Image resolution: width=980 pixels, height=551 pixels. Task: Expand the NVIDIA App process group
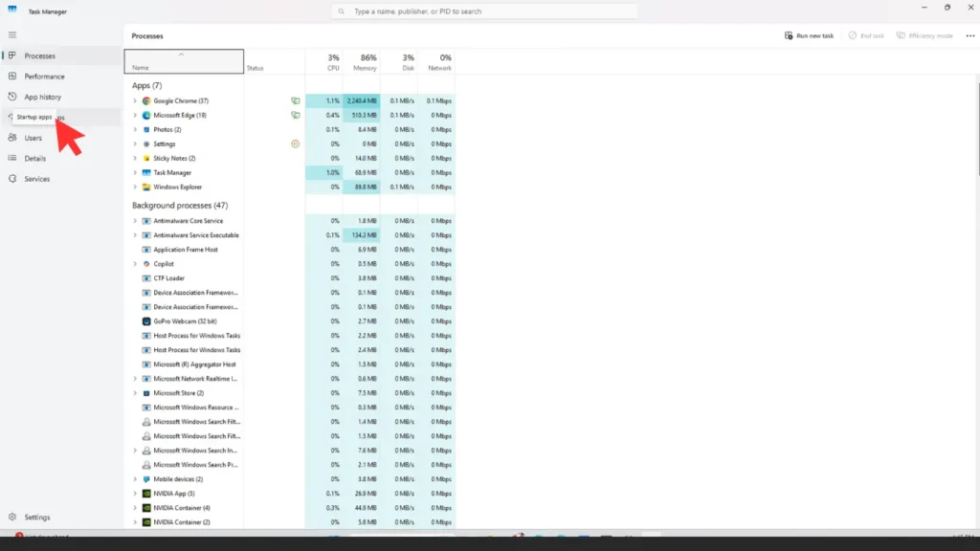pos(133,494)
